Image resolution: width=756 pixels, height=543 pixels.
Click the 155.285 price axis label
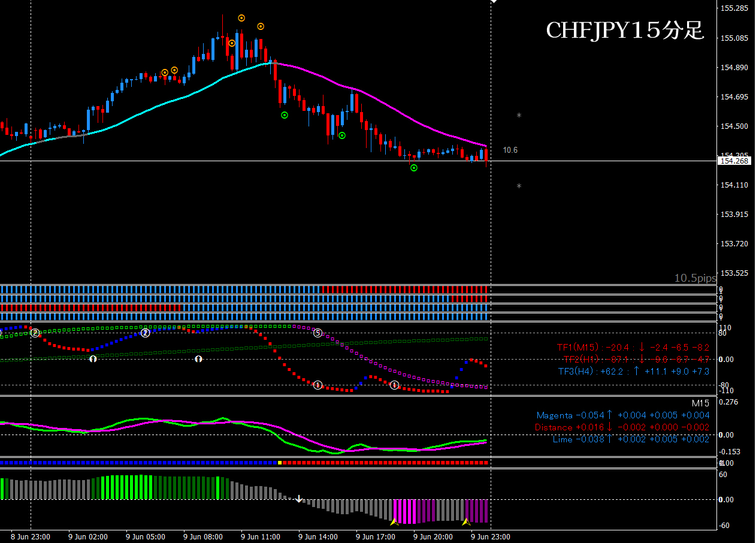click(x=734, y=8)
